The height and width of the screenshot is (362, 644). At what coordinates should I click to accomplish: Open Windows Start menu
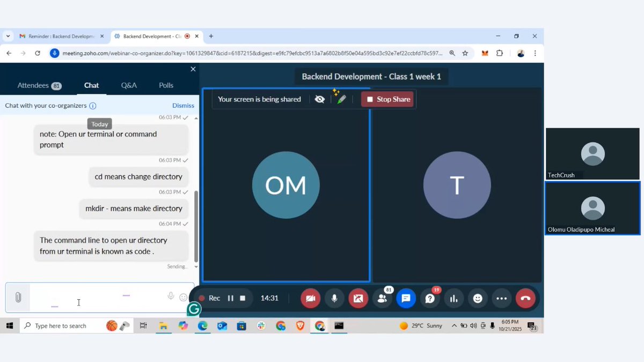pos(9,326)
